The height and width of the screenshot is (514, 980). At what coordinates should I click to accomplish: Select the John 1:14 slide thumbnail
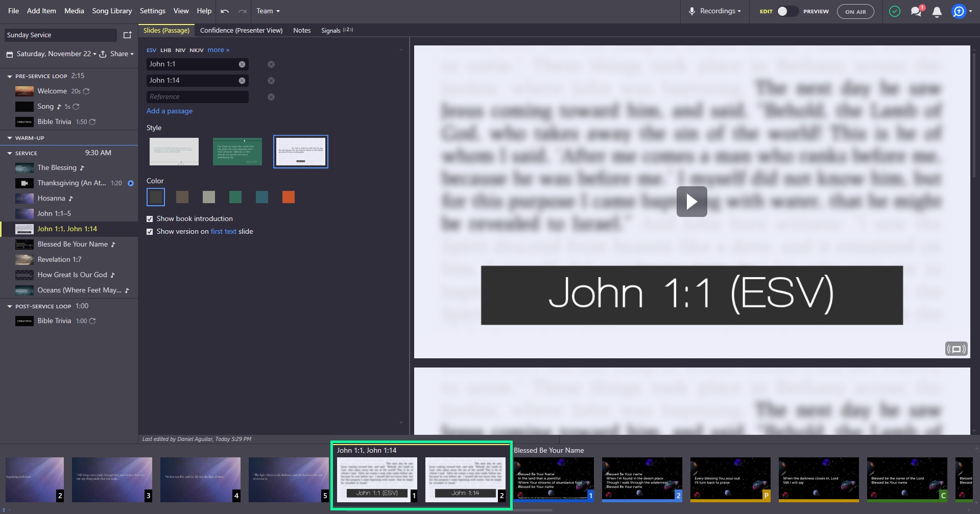[465, 480]
